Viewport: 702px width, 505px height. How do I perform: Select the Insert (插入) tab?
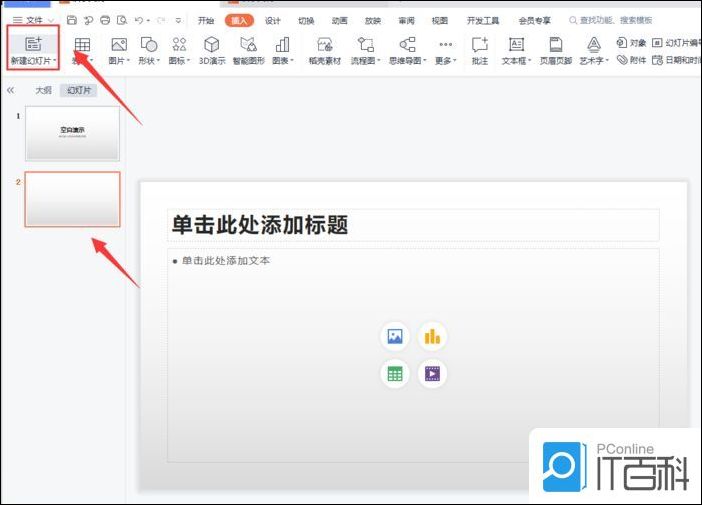(x=239, y=21)
